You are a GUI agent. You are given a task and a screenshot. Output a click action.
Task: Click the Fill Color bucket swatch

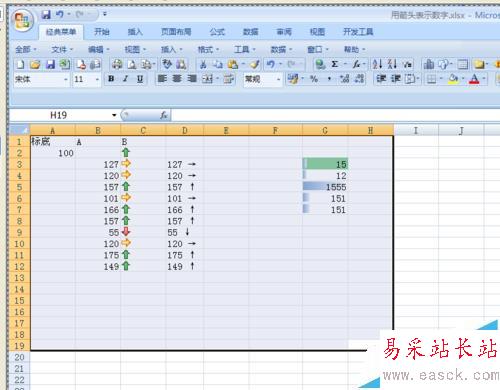tap(454, 79)
